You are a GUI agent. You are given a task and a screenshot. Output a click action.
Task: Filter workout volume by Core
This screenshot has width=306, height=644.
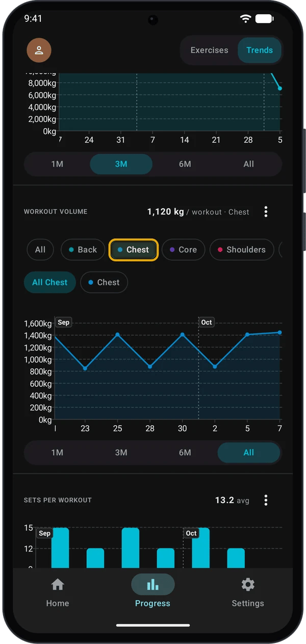coord(184,250)
